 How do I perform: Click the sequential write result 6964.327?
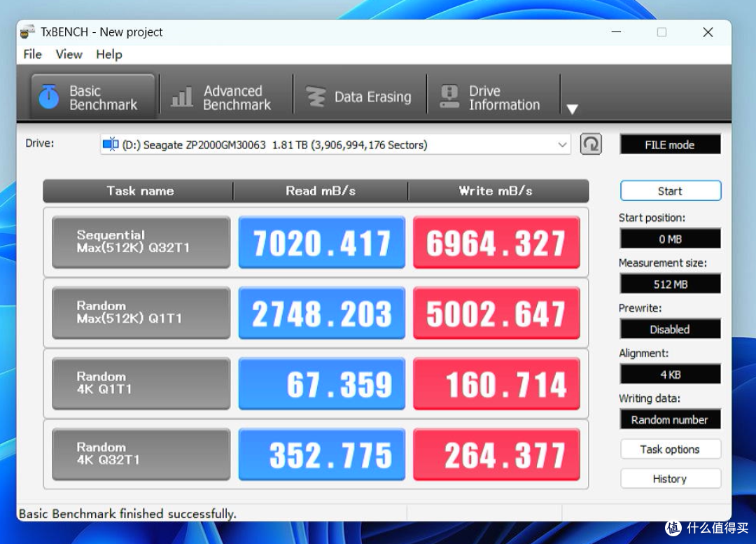click(496, 242)
